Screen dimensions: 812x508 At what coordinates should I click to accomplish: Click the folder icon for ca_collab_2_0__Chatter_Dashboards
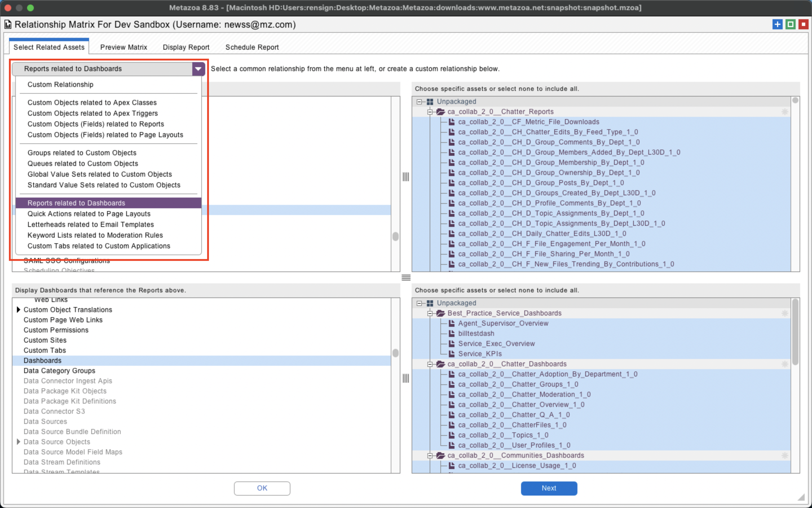[441, 364]
